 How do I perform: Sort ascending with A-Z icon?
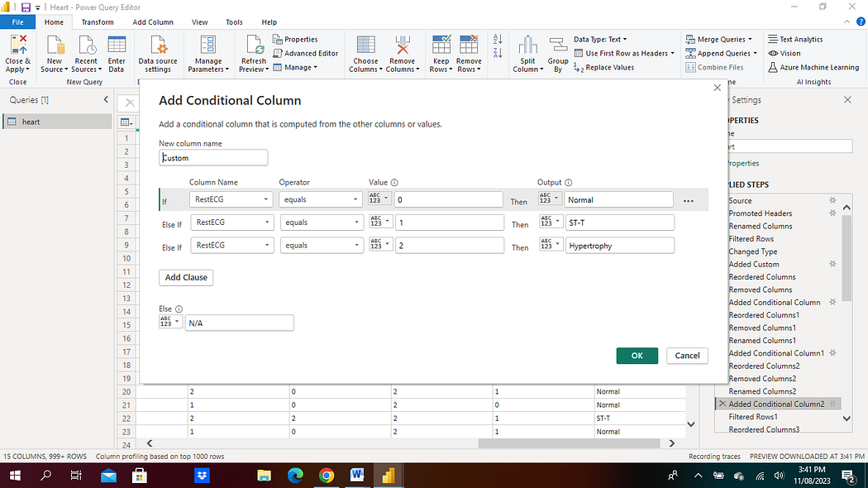tap(498, 40)
